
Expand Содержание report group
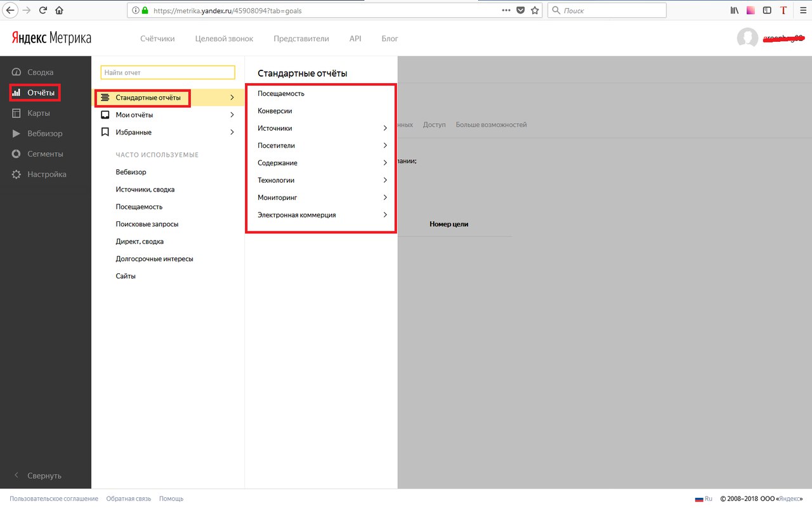click(x=322, y=163)
